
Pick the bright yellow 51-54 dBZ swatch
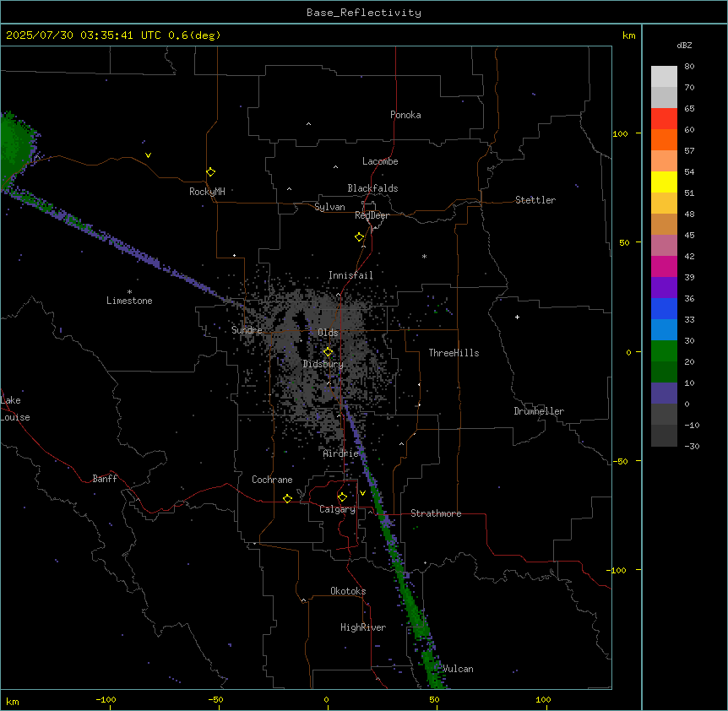click(664, 182)
